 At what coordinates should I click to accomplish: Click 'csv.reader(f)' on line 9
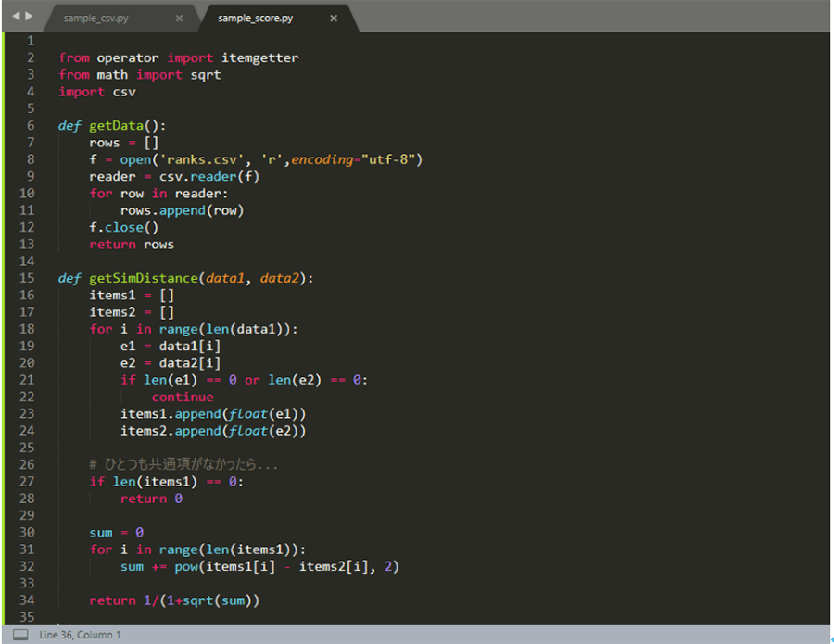(209, 177)
